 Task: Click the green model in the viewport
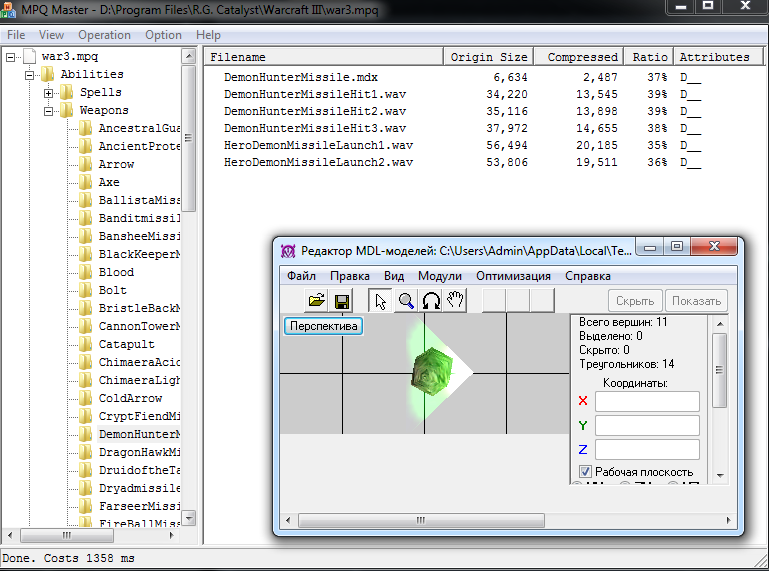tap(432, 372)
